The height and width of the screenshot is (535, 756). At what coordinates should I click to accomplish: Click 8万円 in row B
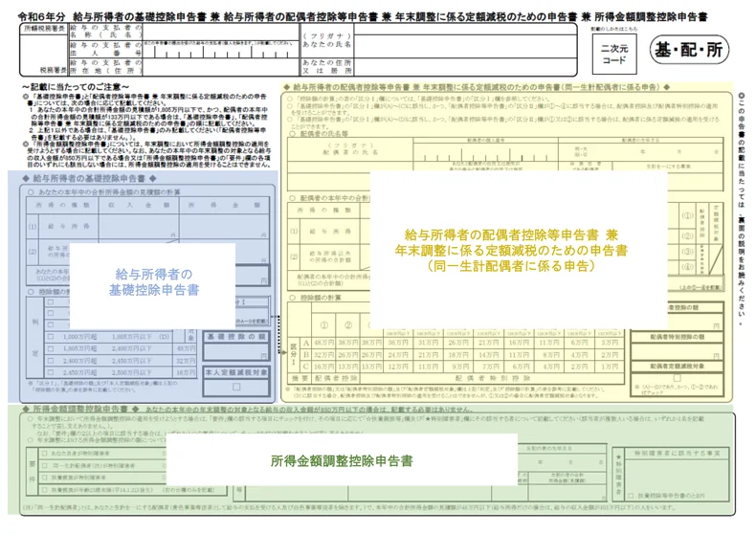[x=548, y=354]
